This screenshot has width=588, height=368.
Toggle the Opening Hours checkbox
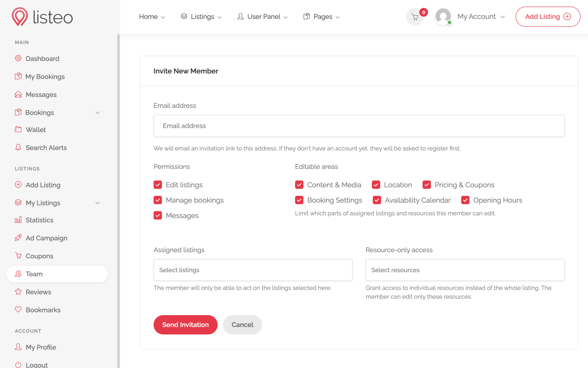465,200
